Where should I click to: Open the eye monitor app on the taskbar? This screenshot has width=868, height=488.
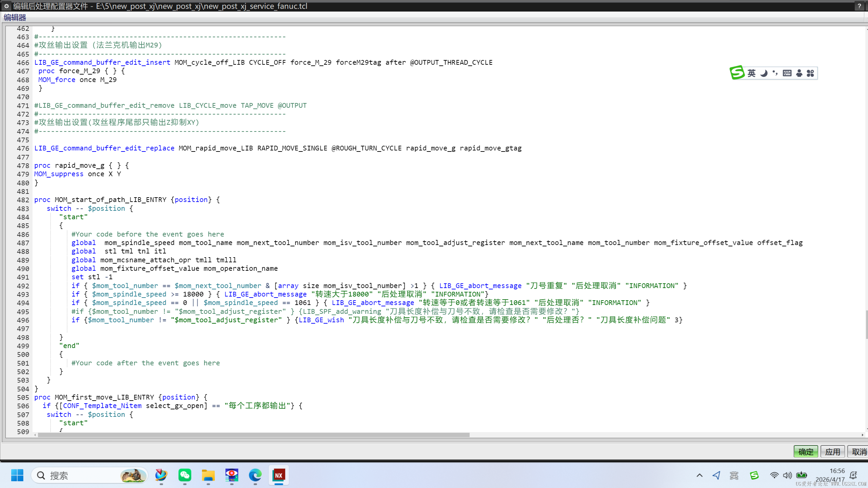coord(232,475)
